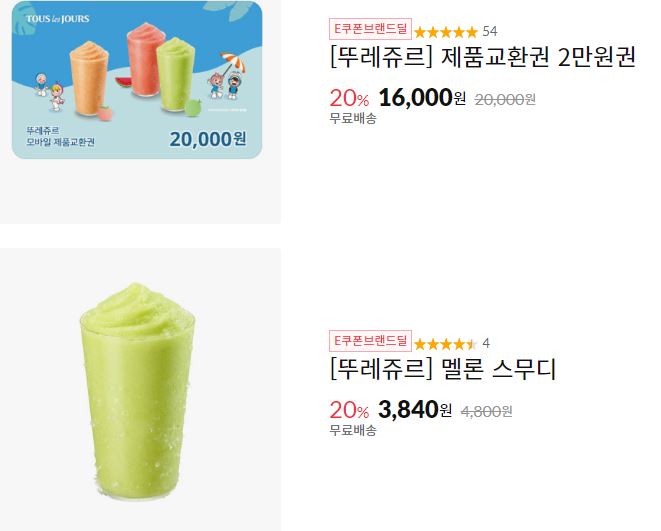
Task: Click the title 뚜레쥬르 멜론 스무디
Action: coord(443,369)
